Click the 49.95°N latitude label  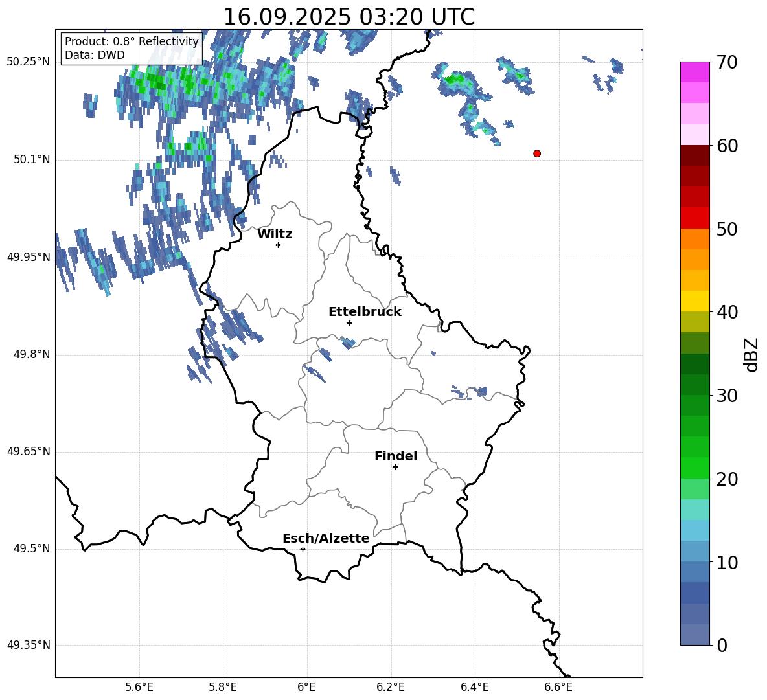point(29,256)
